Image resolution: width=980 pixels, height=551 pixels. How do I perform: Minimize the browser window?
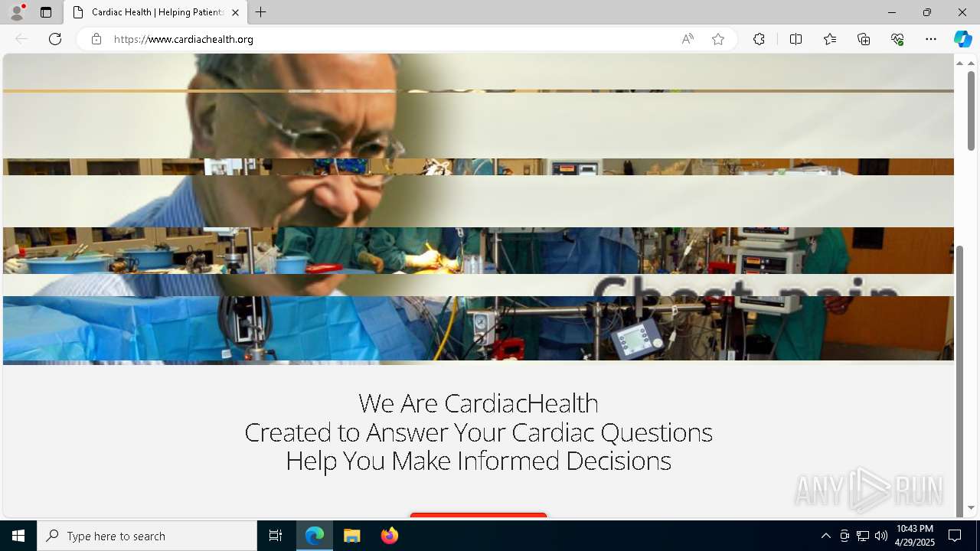coord(891,12)
